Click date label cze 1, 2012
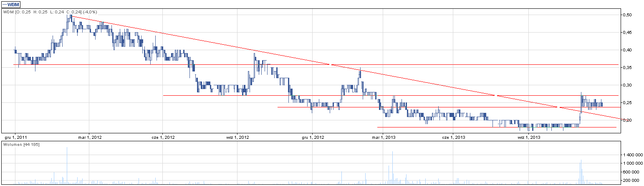Image resolution: width=644 pixels, height=186 pixels. tap(163, 137)
